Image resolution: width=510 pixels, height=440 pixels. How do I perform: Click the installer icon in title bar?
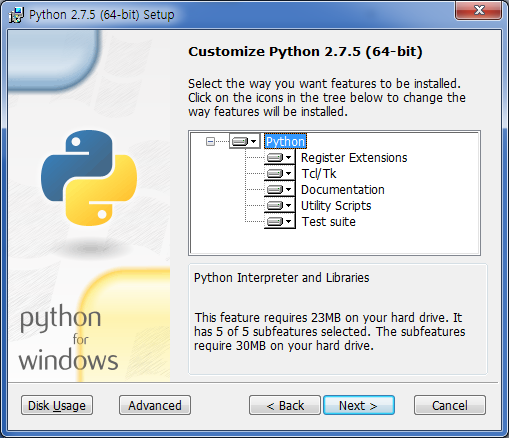[16, 15]
